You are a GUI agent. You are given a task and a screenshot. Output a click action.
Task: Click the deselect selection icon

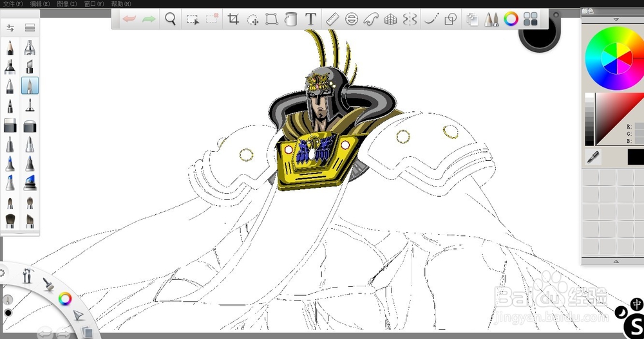tap(212, 19)
